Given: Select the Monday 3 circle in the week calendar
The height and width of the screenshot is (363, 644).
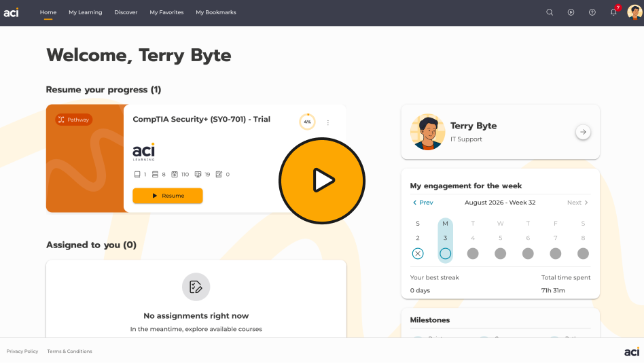Looking at the screenshot, I should coord(445,254).
